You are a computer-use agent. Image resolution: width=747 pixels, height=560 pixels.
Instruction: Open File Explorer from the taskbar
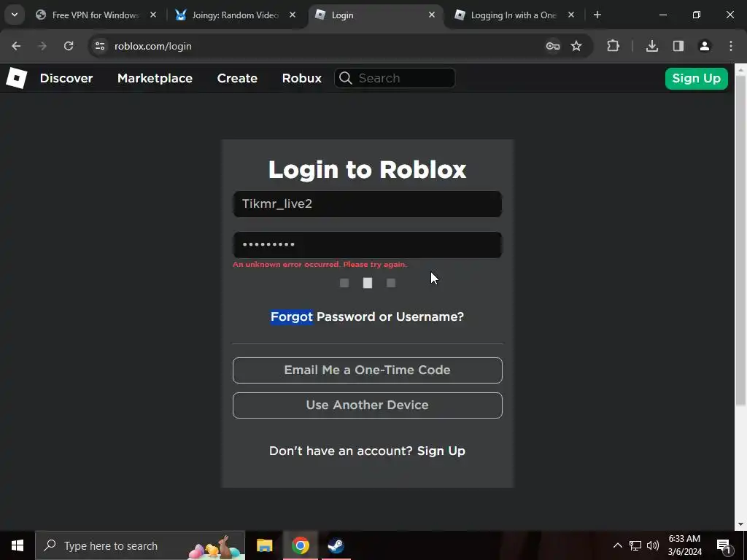264,545
